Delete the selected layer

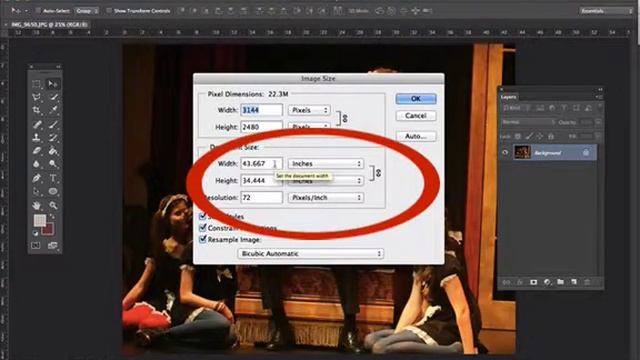coord(587,282)
